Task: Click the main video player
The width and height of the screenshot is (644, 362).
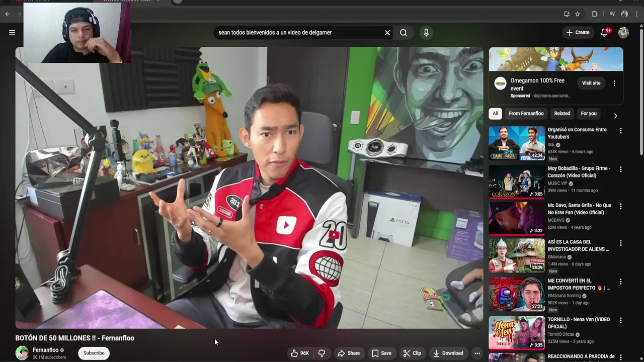Action: (x=249, y=188)
